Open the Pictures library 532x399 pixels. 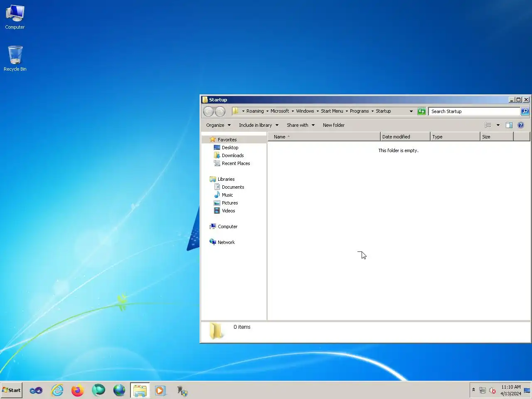[230, 203]
